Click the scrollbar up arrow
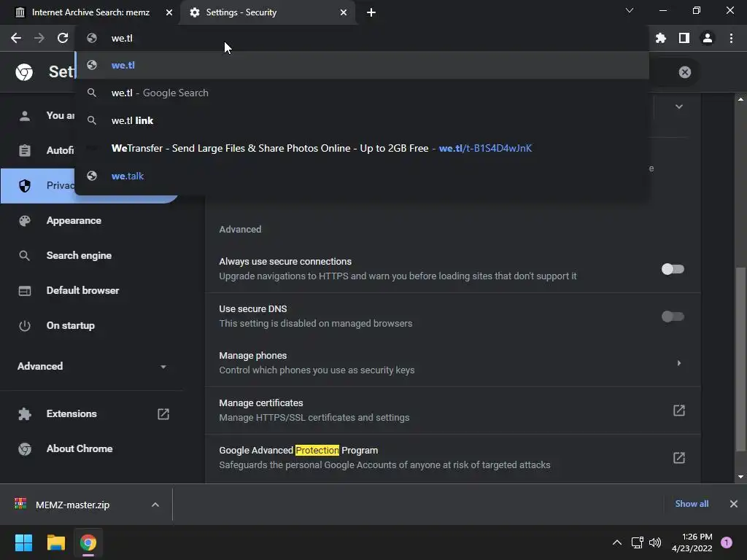This screenshot has height=560, width=747. [740, 99]
